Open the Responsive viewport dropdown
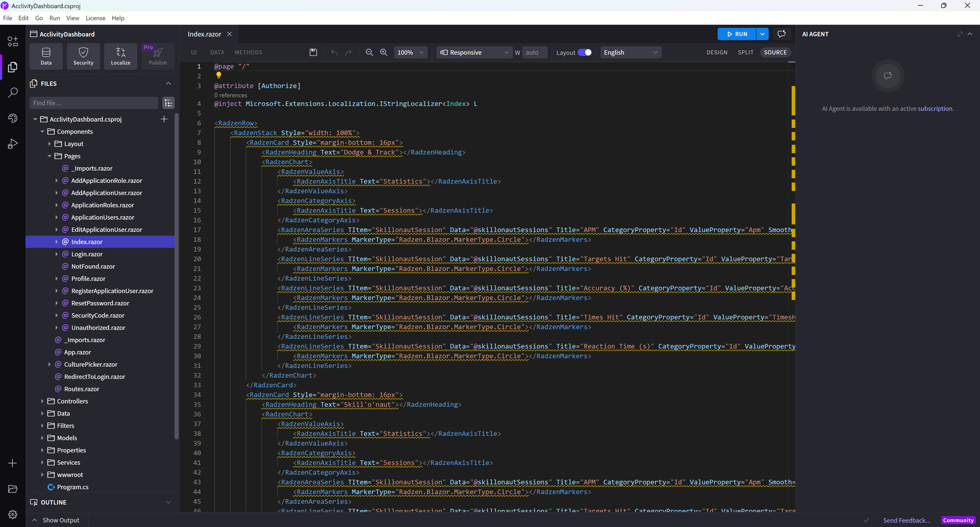Screen dimensions: 980x527 click(474, 52)
